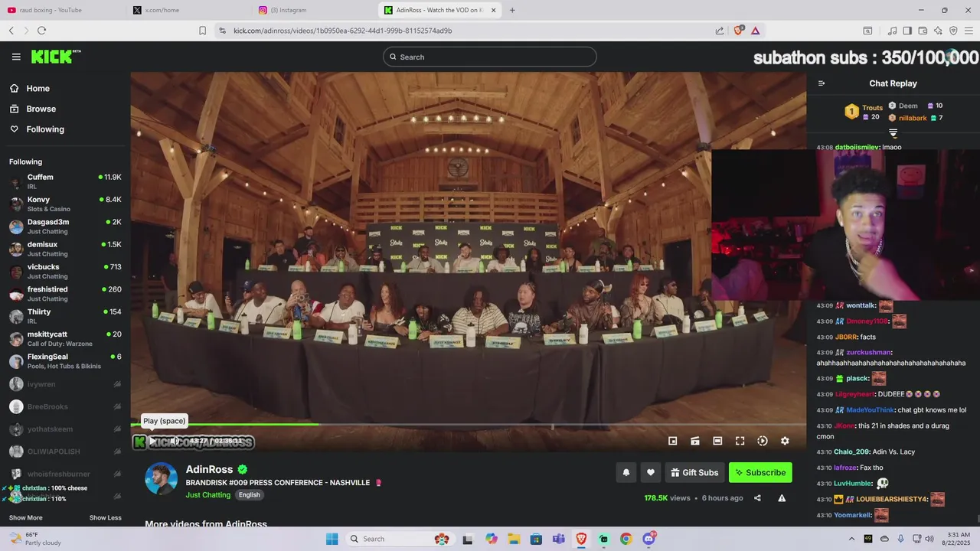The width and height of the screenshot is (980, 551).
Task: Share page from address bar
Action: [x=720, y=31]
